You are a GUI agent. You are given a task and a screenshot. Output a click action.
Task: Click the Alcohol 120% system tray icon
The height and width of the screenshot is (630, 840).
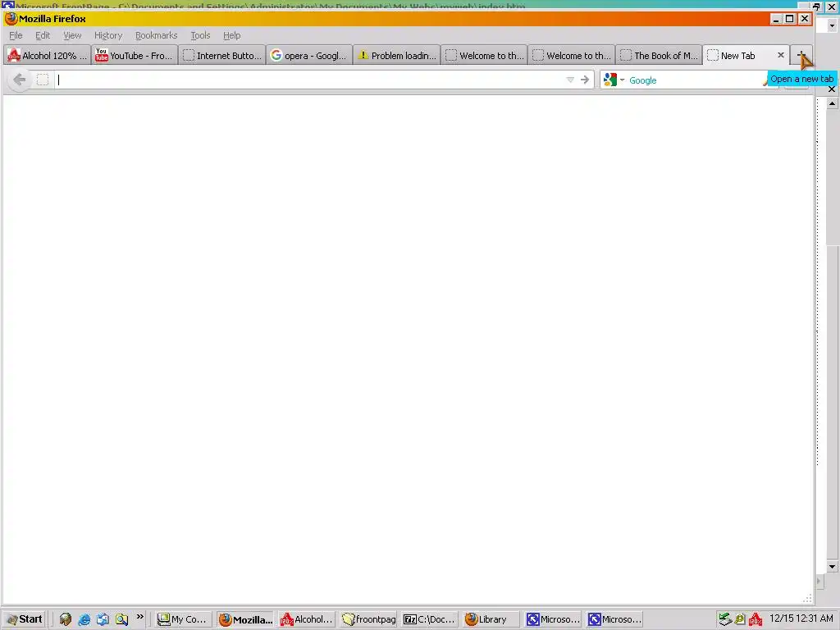(x=756, y=619)
